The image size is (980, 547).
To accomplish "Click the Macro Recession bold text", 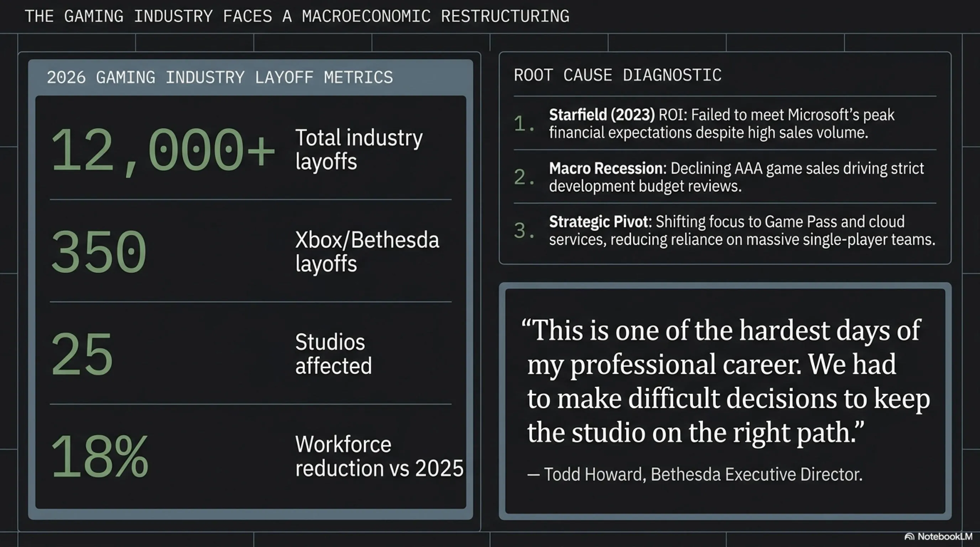I will point(608,168).
